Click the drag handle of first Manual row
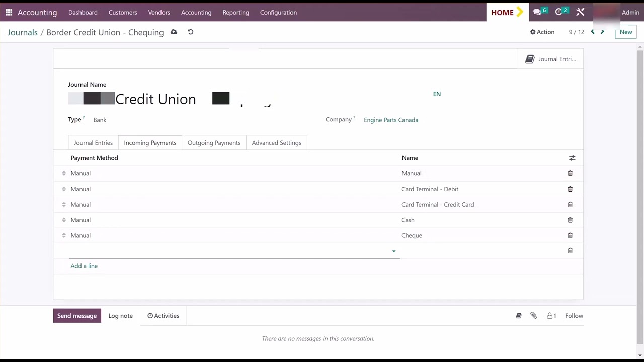644x362 pixels. [x=64, y=173]
